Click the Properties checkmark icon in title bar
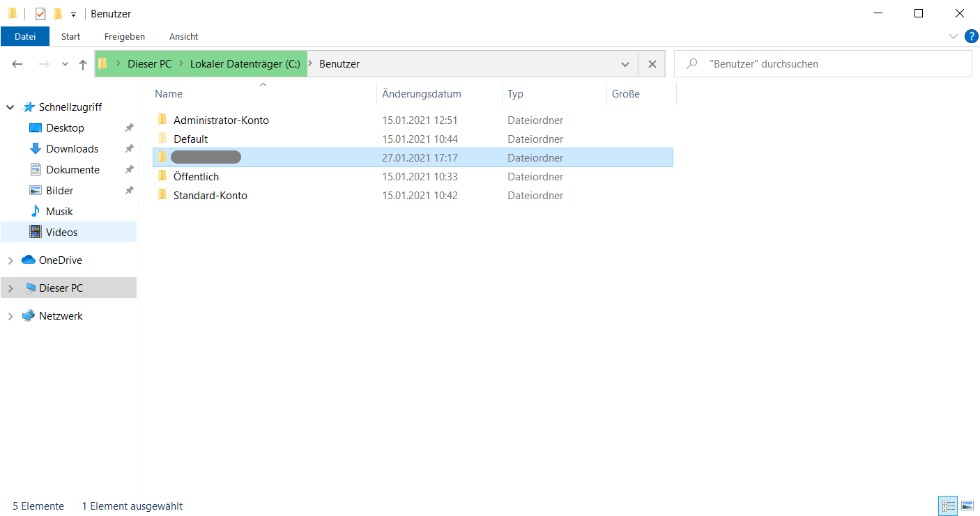980x516 pixels. pos(40,13)
